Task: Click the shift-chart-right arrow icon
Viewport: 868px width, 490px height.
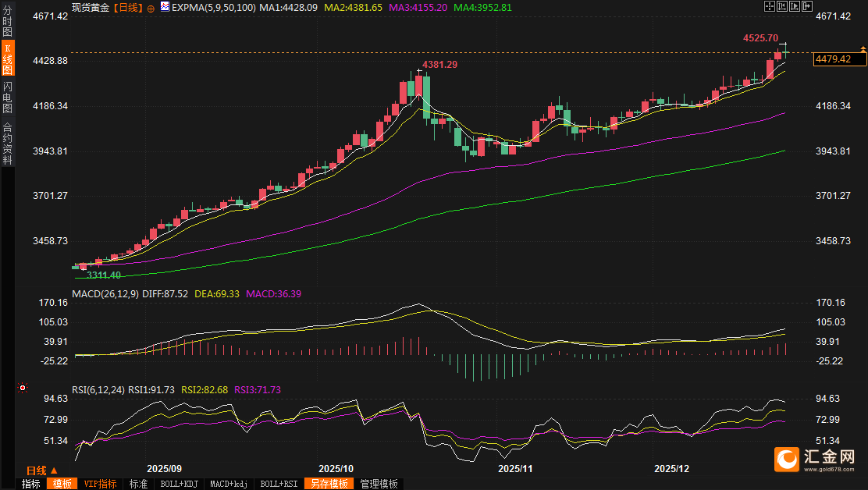Action: pyautogui.click(x=808, y=6)
